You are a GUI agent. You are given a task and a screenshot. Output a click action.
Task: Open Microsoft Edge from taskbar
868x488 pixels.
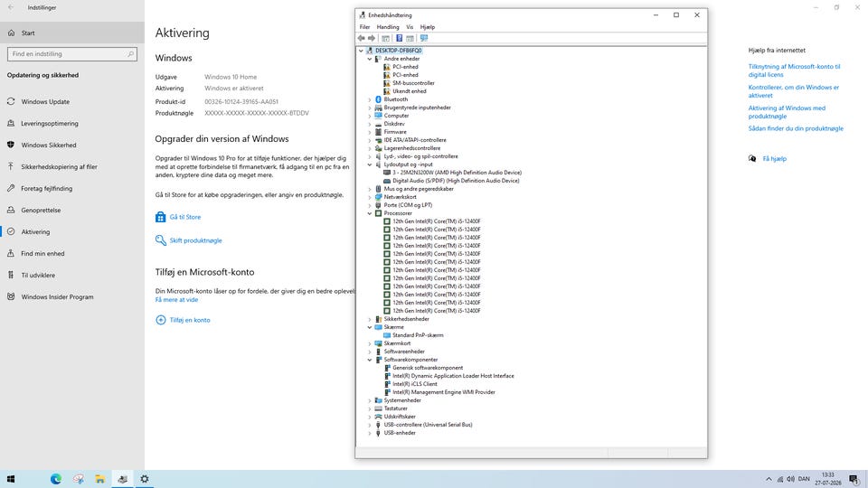(56, 479)
